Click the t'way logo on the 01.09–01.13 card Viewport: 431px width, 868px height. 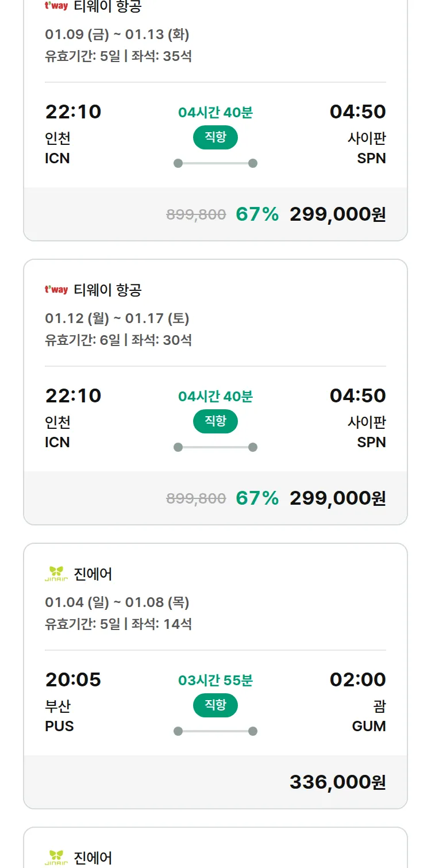click(x=56, y=6)
